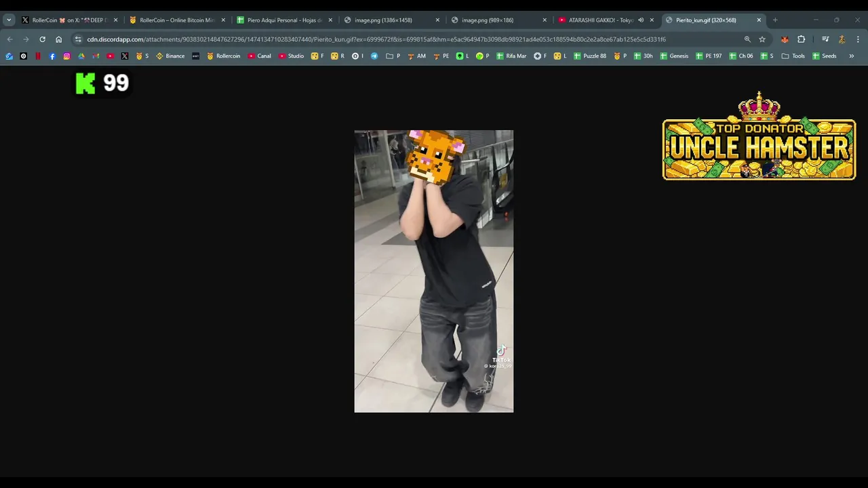
Task: Open the Puzzle 88 sheet bookmark
Action: pyautogui.click(x=590, y=56)
